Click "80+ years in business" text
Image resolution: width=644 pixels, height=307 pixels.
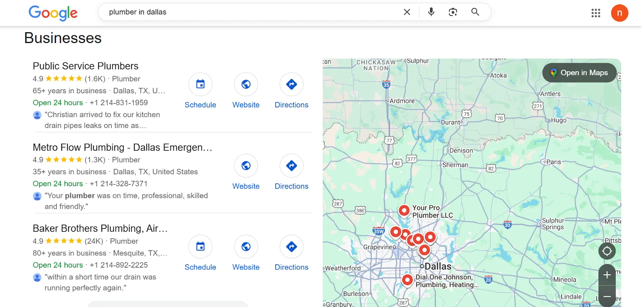point(70,253)
